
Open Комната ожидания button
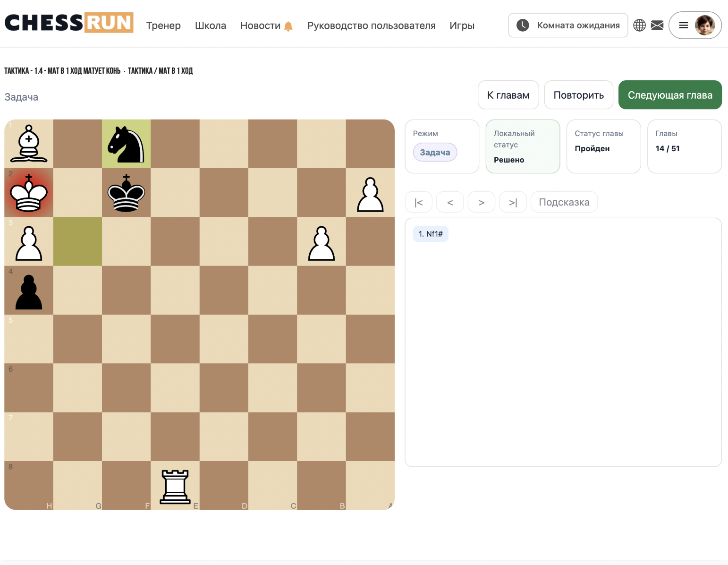pyautogui.click(x=568, y=25)
